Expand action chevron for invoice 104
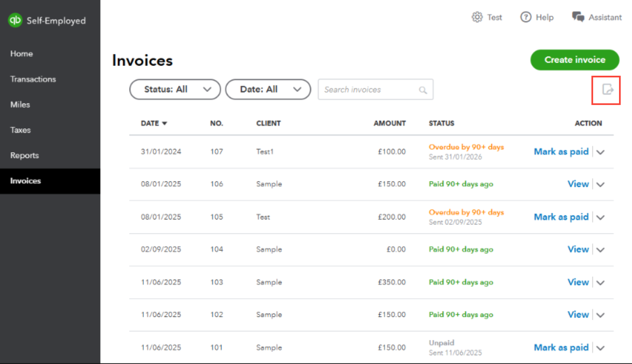 point(600,250)
